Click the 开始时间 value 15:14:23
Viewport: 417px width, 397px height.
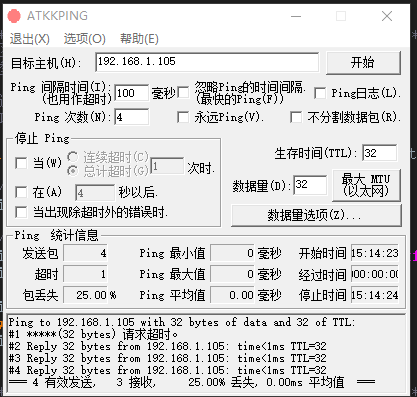375,253
